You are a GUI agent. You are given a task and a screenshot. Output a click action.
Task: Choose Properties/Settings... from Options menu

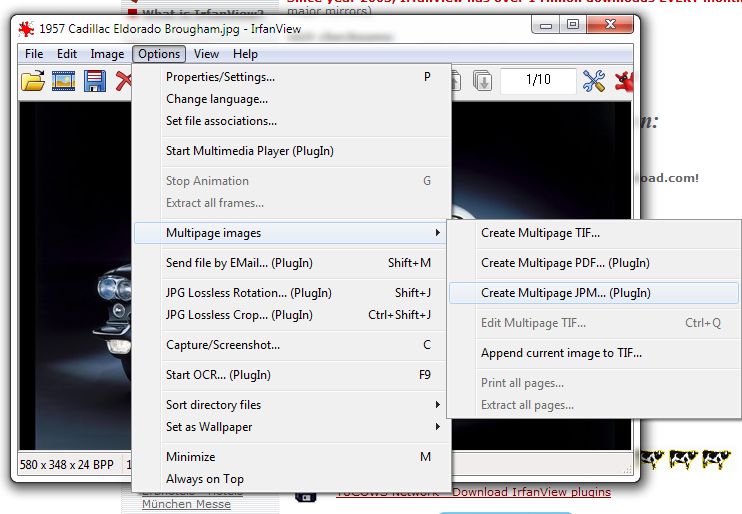292,77
